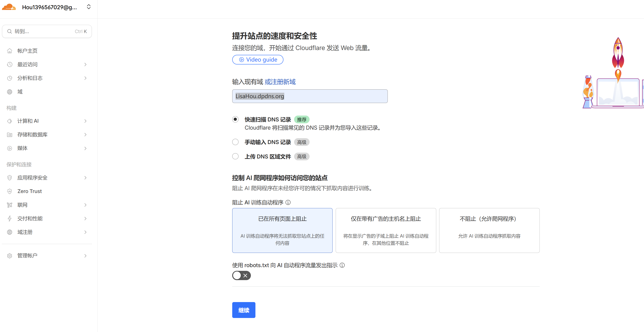
Task: Open the 存储和数据库 sidebar item
Action: coord(32,135)
